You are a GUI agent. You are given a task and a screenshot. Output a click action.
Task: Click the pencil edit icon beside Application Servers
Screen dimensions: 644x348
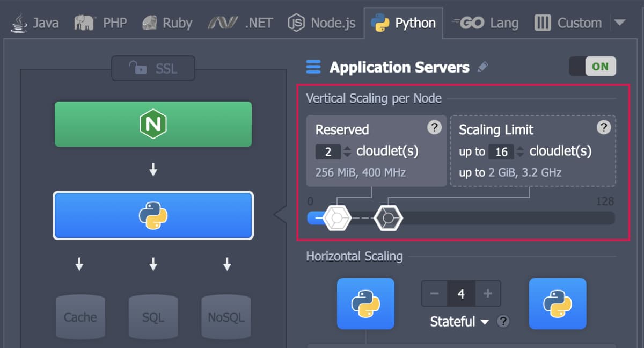483,67
